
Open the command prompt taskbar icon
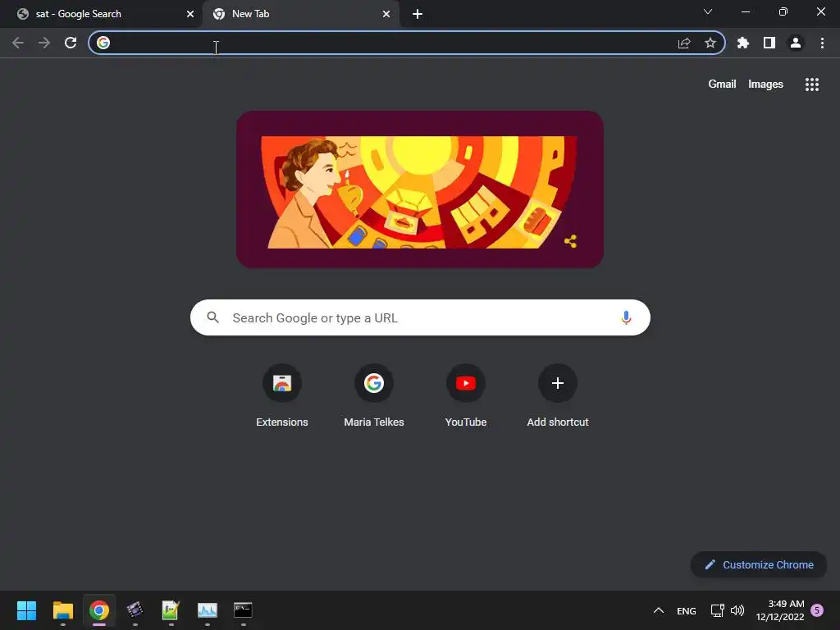(x=243, y=610)
